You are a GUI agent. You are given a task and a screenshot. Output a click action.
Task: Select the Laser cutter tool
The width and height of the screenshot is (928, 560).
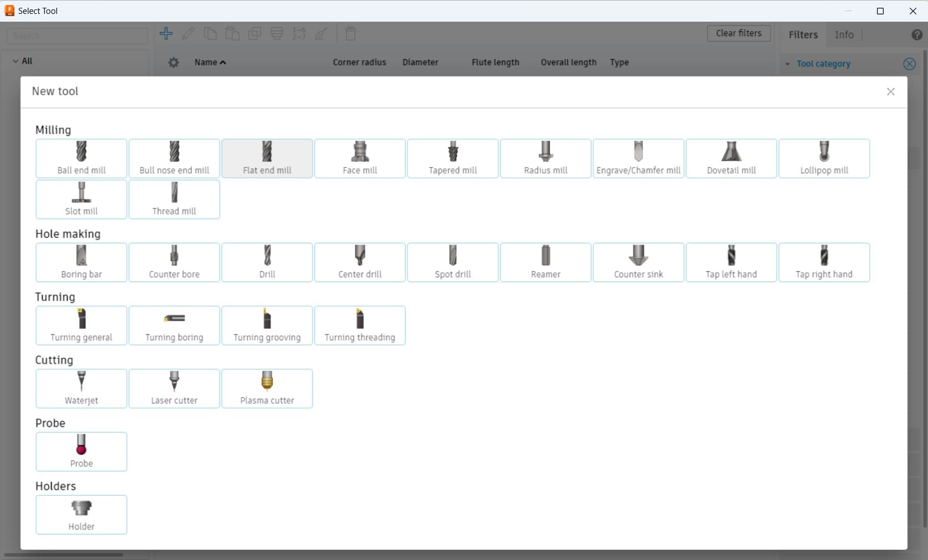174,389
